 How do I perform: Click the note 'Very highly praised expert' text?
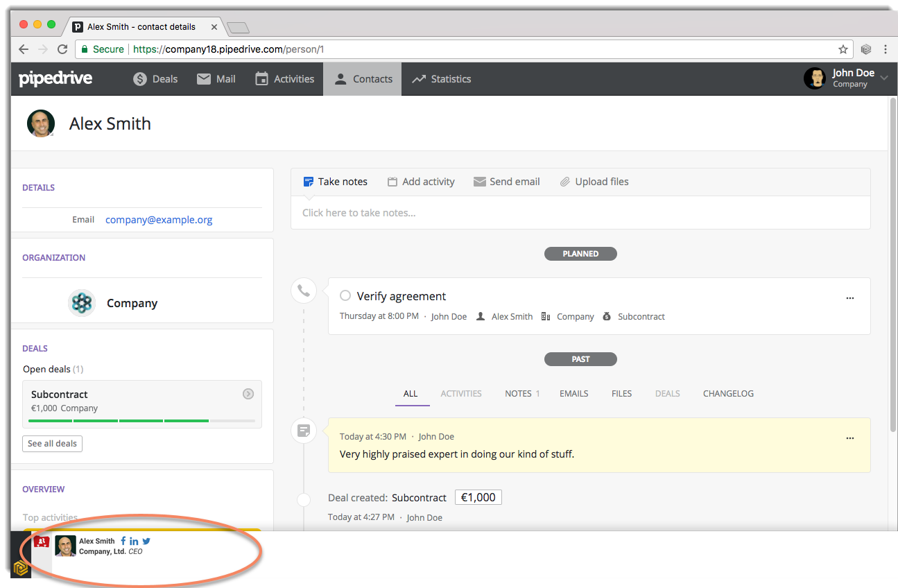click(457, 455)
